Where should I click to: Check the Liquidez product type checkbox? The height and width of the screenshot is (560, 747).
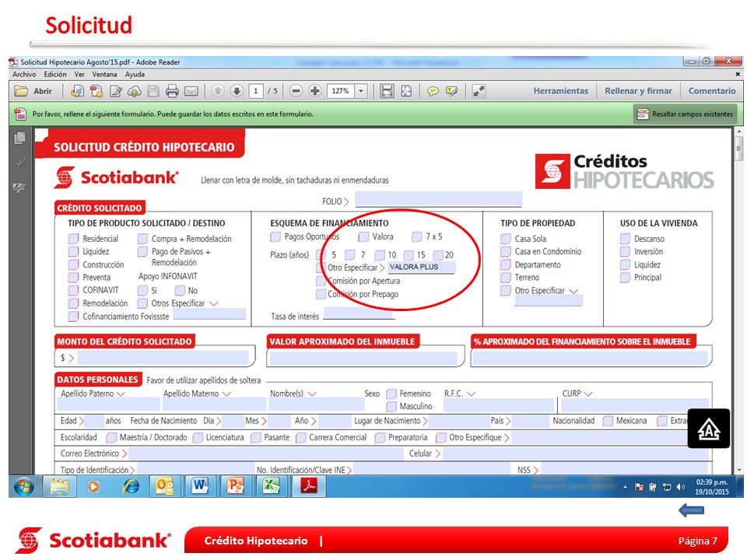[73, 251]
